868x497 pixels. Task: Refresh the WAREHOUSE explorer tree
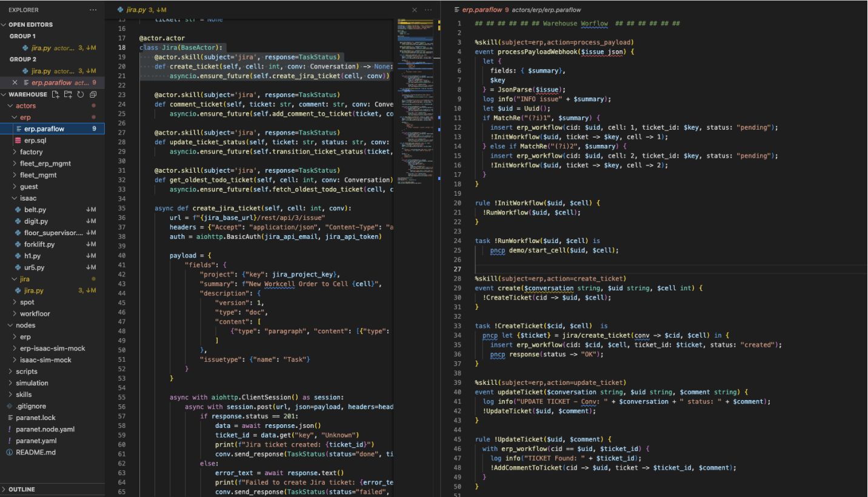(79, 95)
